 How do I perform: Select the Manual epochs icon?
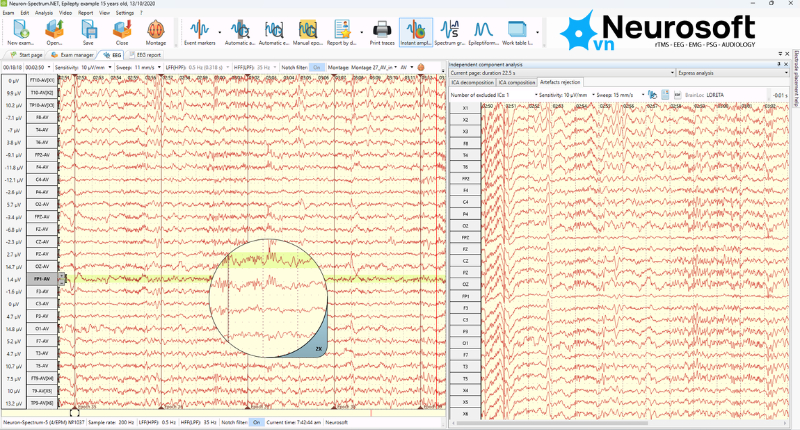click(x=308, y=30)
